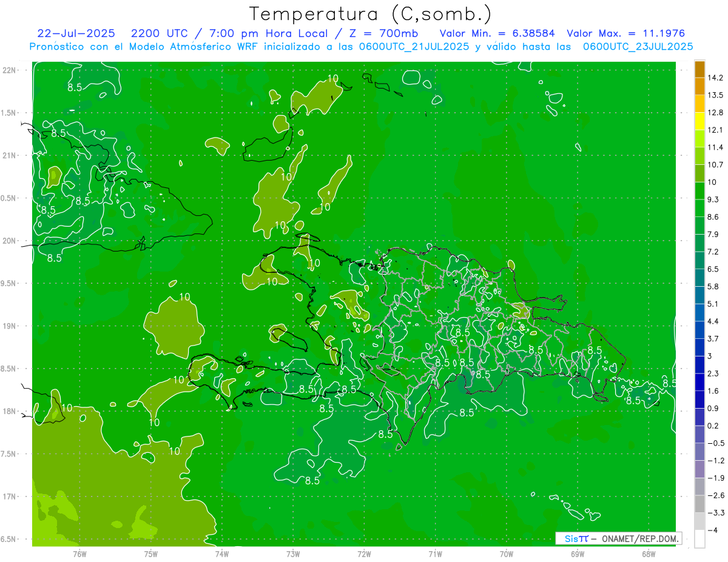Image resolution: width=728 pixels, height=562 pixels.
Task: Click the '-4' color scale label
Action: tap(713, 530)
